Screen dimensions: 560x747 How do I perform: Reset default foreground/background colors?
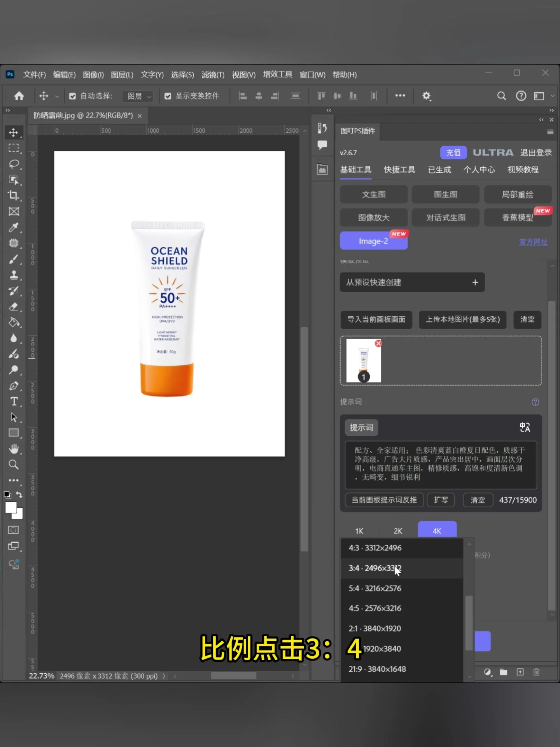click(x=7, y=495)
